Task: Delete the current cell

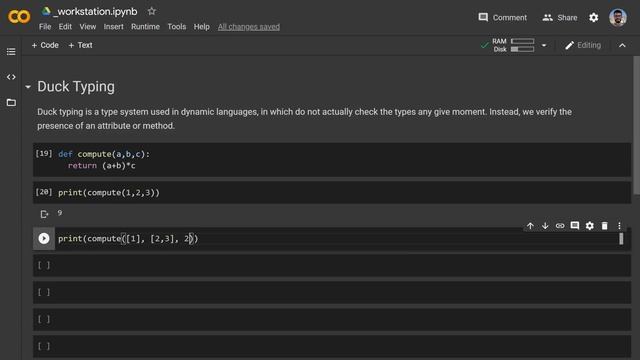Action: click(604, 226)
